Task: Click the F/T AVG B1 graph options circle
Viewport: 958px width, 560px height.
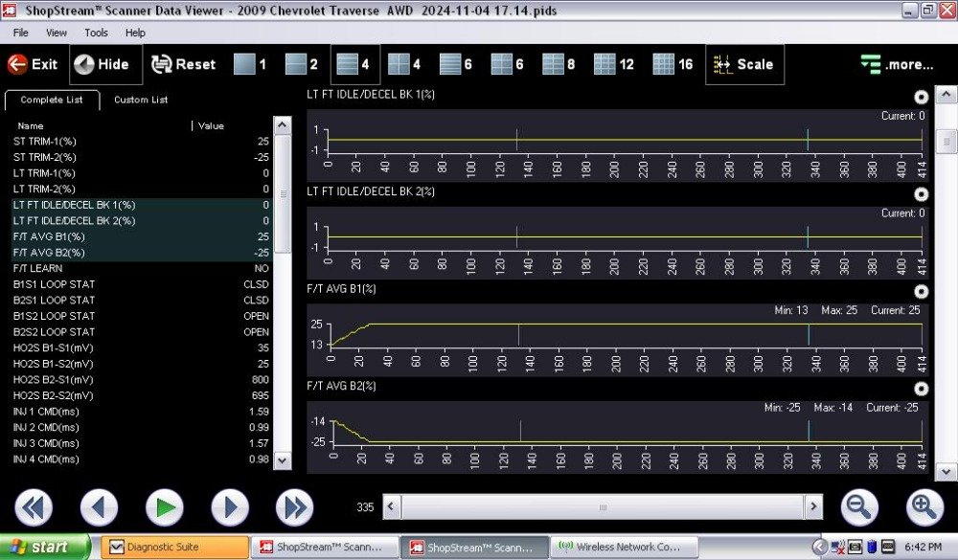Action: pos(922,291)
